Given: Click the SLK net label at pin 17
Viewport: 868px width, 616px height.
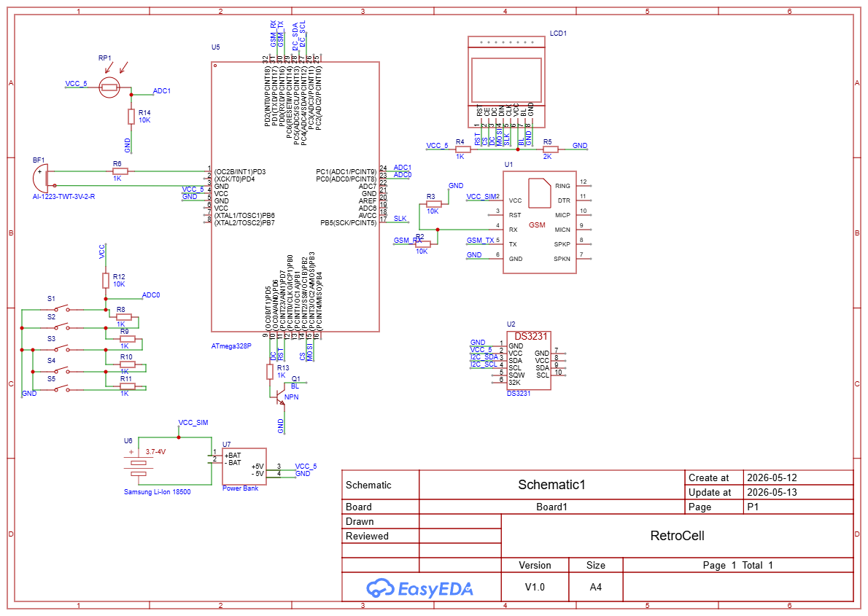Looking at the screenshot, I should coord(400,218).
